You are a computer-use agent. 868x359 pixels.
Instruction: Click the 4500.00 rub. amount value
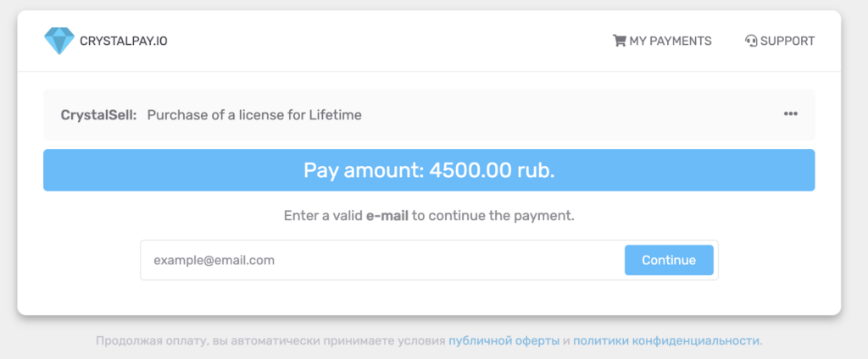[x=492, y=170]
